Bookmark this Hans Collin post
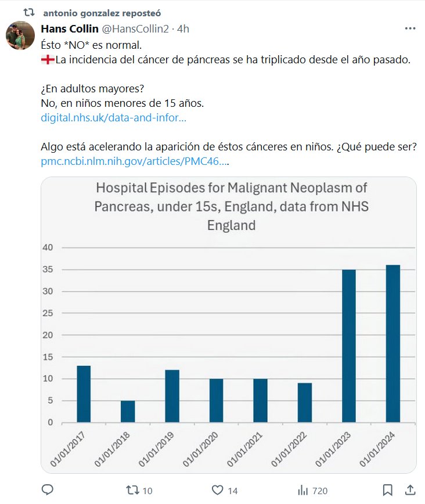Viewport: 425px width, 504px height. (388, 490)
